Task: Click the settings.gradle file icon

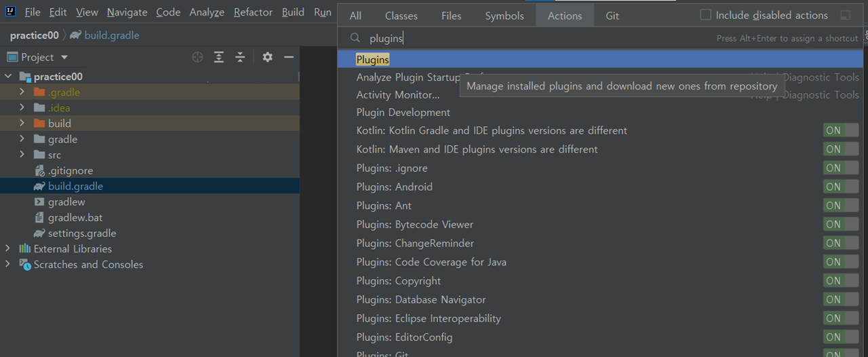Action: (x=39, y=233)
